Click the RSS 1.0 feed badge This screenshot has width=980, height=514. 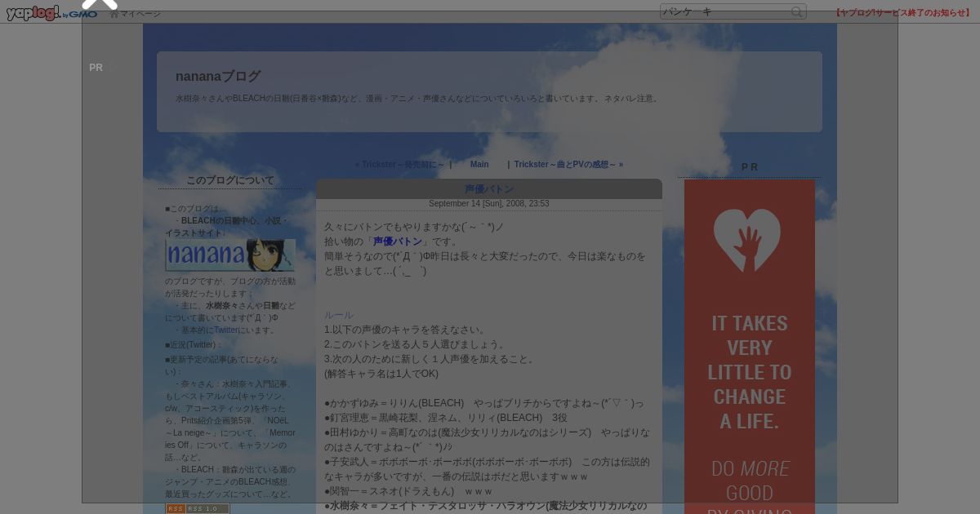(198, 508)
